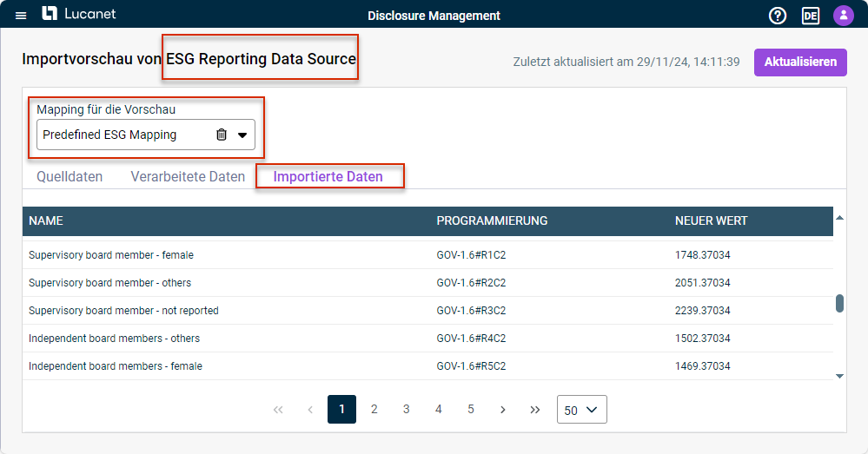Open the user profile avatar
Image resolution: width=868 pixels, height=454 pixels.
pos(843,16)
